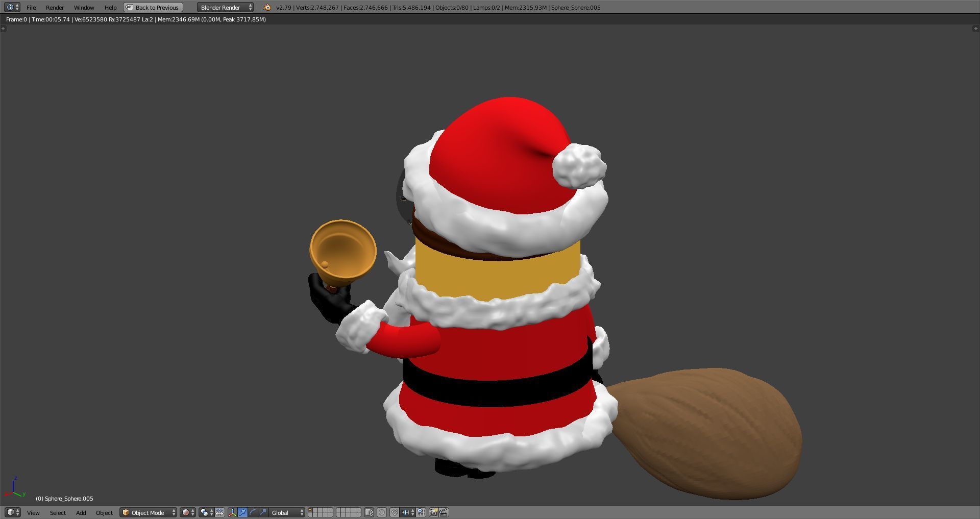Image resolution: width=980 pixels, height=519 pixels.
Task: Click the Blender logo icon
Action: (x=267, y=8)
